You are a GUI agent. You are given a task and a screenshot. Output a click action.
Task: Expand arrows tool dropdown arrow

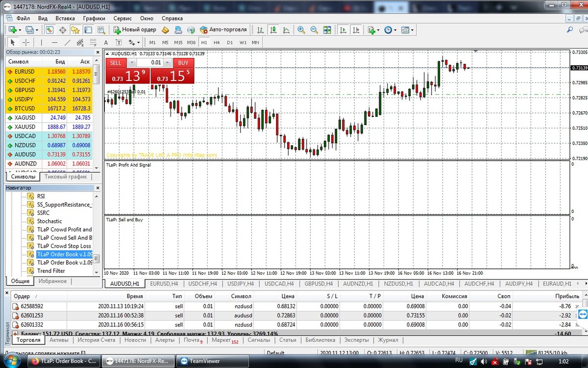click(139, 42)
